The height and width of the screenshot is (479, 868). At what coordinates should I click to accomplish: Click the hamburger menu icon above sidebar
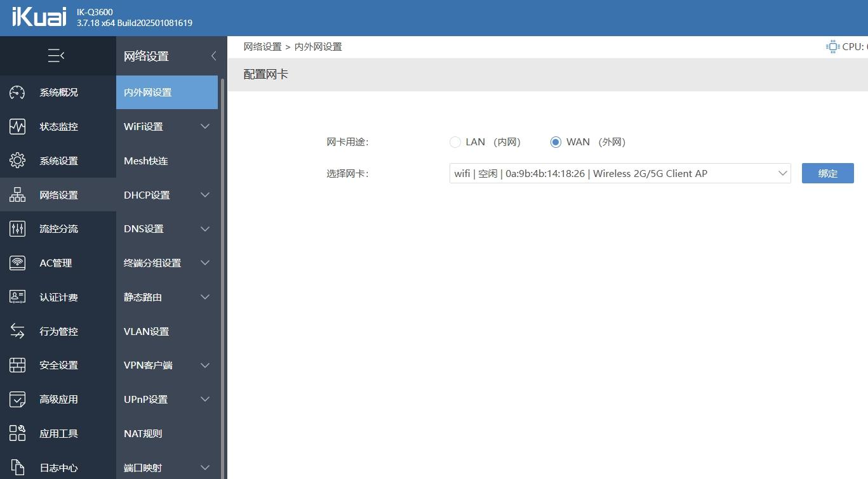pyautogui.click(x=56, y=55)
